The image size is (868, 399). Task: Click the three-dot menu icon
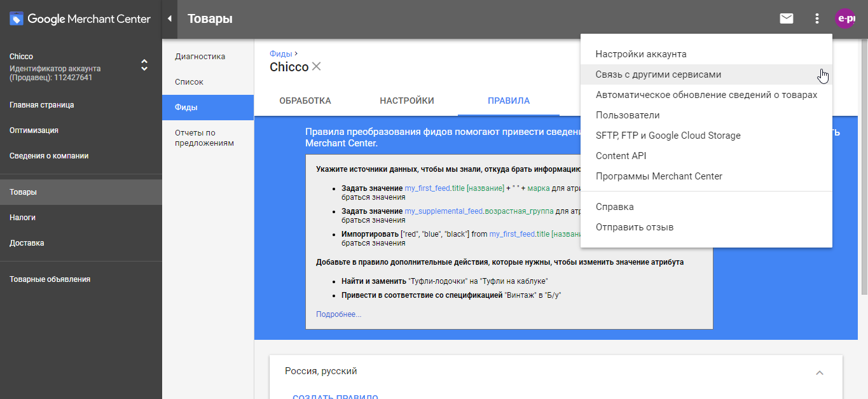817,18
